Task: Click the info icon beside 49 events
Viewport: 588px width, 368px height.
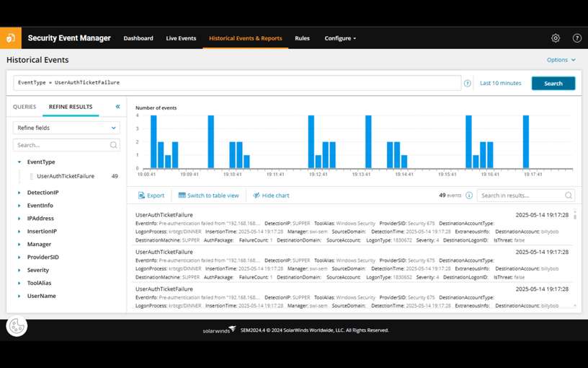Action: tap(469, 196)
